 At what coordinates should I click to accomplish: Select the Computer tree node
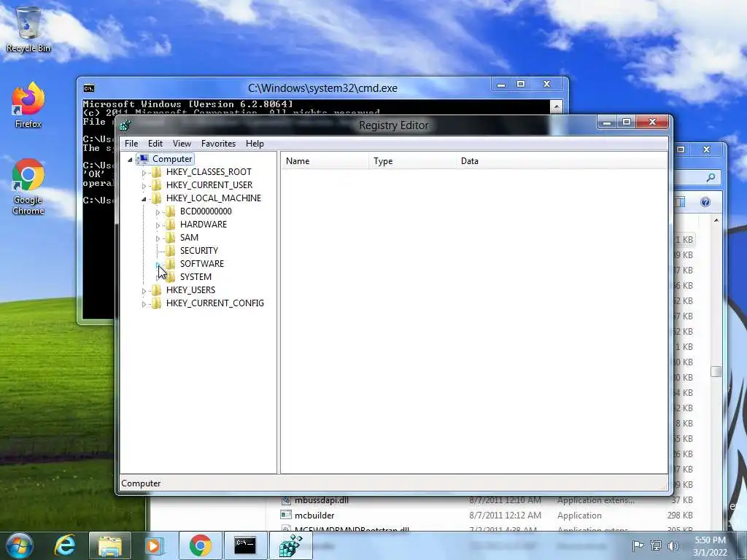coord(172,159)
